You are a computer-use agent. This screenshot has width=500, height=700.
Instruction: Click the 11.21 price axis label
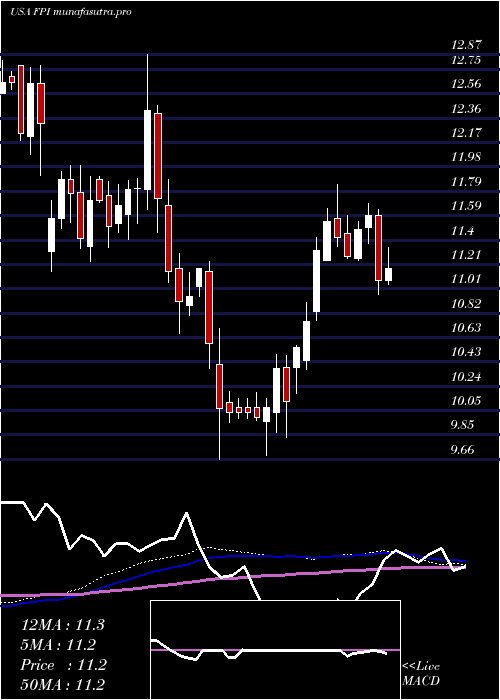pos(467,255)
